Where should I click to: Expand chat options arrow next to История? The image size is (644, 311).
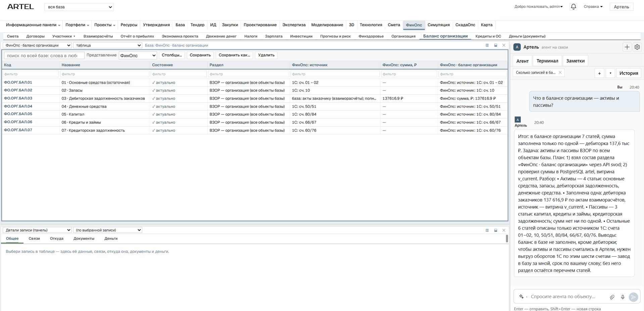coord(610,73)
